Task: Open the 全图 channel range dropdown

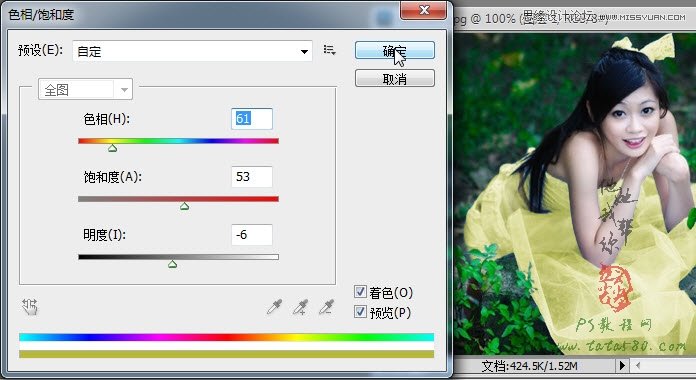Action: [85, 90]
